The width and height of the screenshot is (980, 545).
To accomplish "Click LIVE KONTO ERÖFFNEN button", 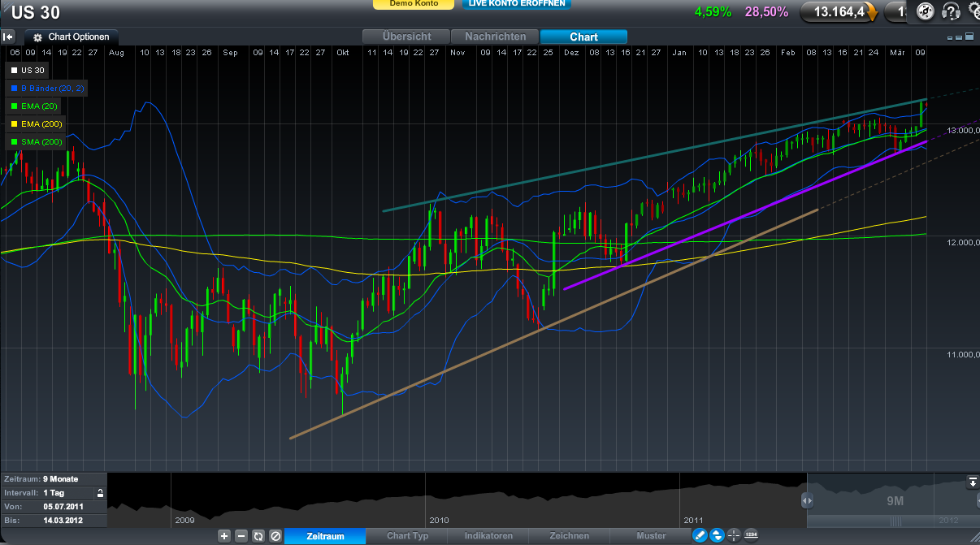I will (517, 4).
